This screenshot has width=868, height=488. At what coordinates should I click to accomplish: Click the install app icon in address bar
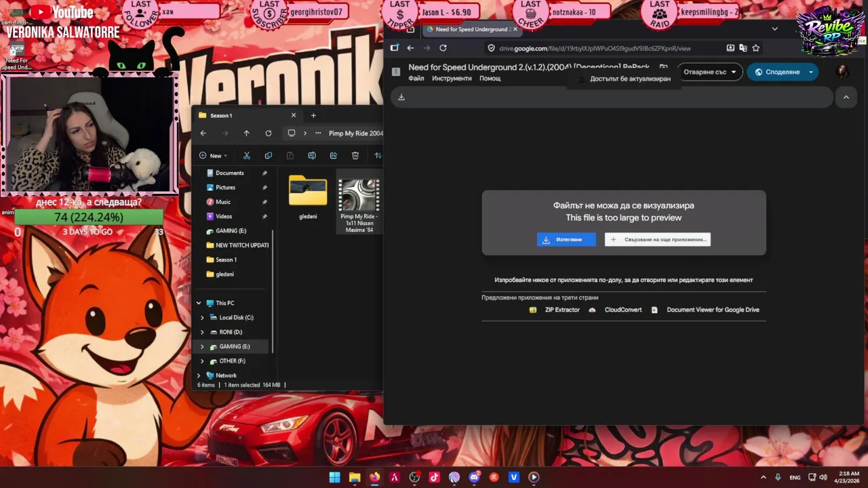click(x=730, y=48)
